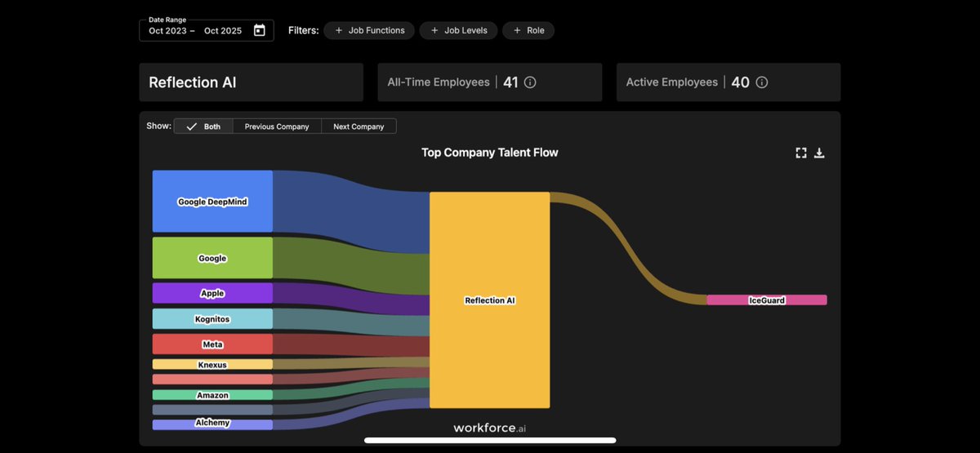Select the Alchemy node

(x=212, y=424)
